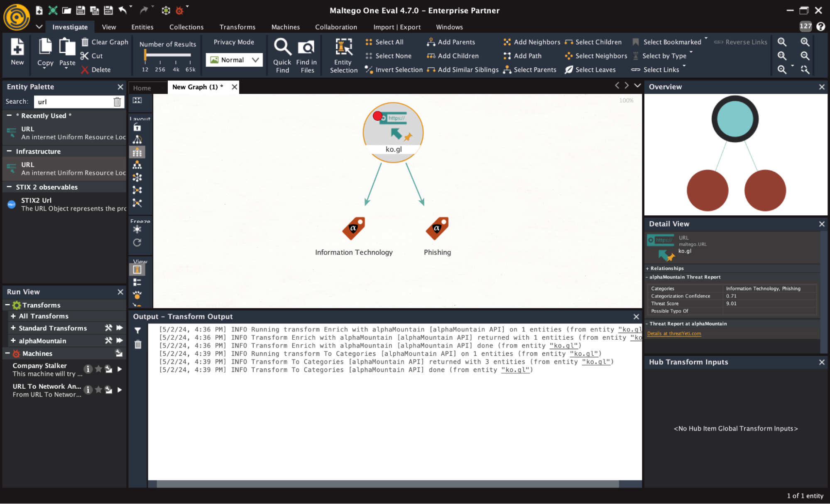Click the help question mark icon
The height and width of the screenshot is (504, 830).
click(820, 27)
